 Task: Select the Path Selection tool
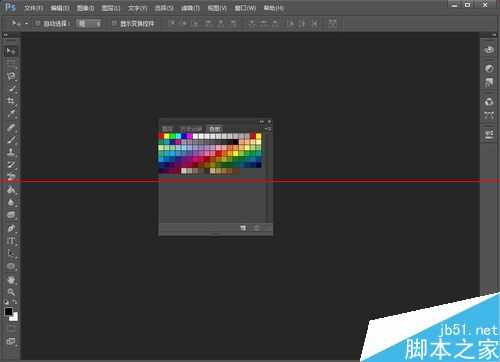coord(11,254)
